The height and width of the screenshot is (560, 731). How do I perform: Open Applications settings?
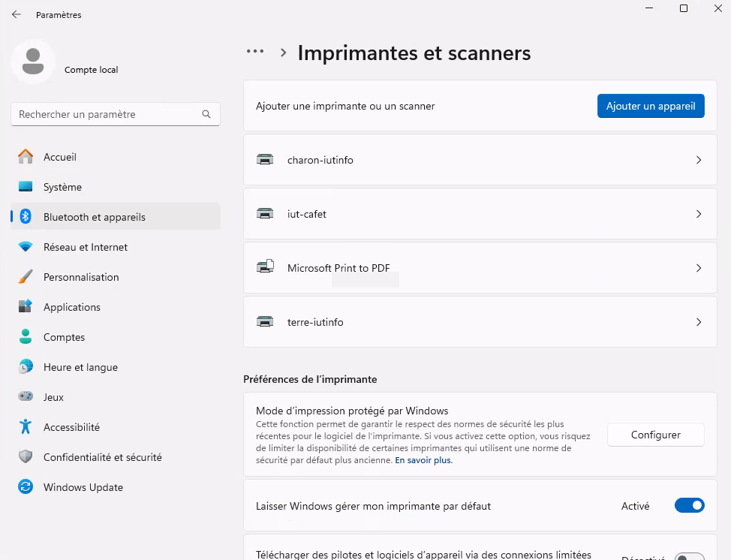(x=115, y=306)
